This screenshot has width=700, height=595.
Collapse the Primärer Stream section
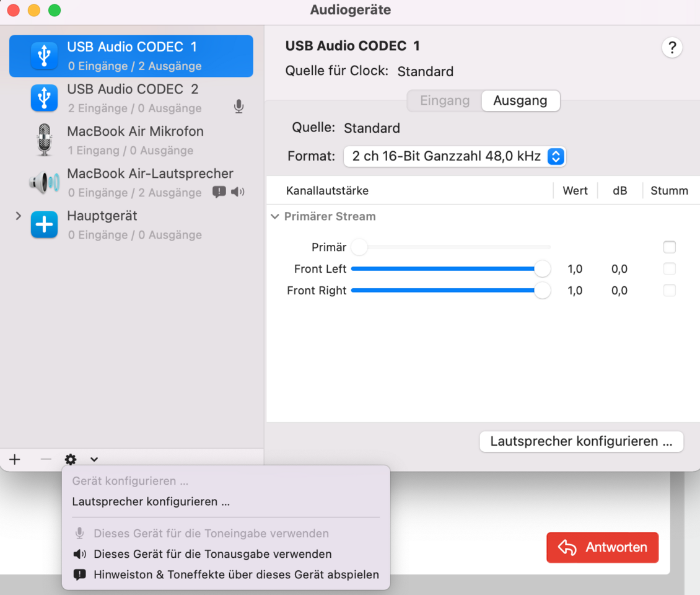point(275,217)
